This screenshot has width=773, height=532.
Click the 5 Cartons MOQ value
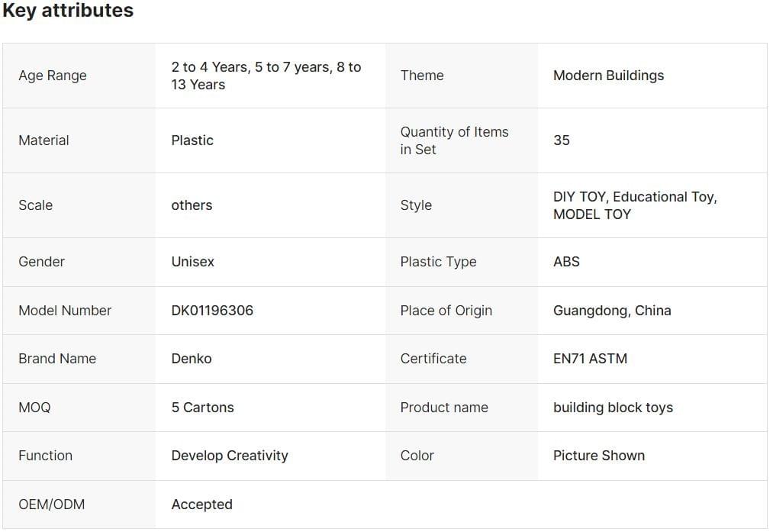point(202,408)
